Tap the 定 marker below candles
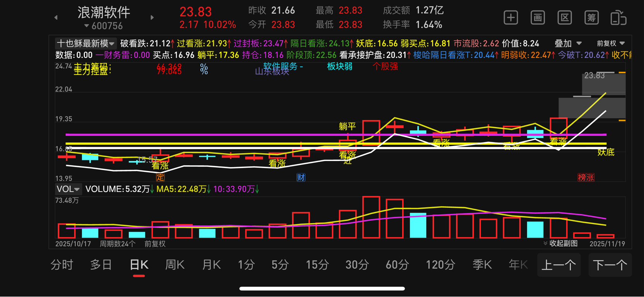 [x=160, y=177]
